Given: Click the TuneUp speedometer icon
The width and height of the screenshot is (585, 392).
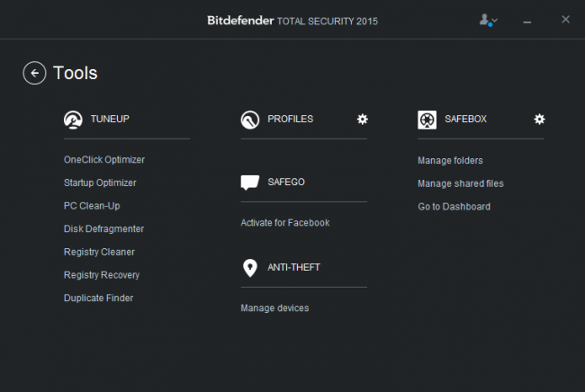Looking at the screenshot, I should tap(73, 120).
